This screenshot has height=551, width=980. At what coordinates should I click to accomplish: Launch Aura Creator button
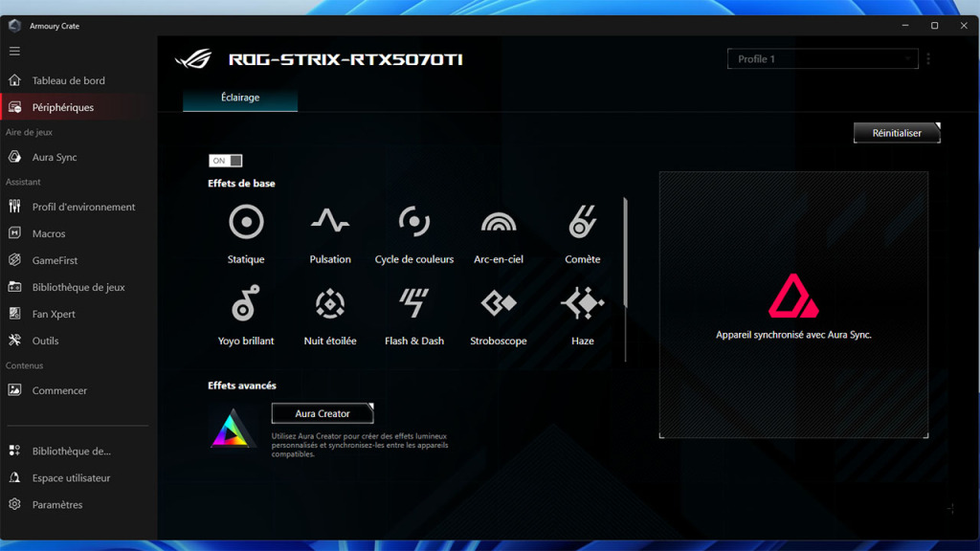(323, 413)
